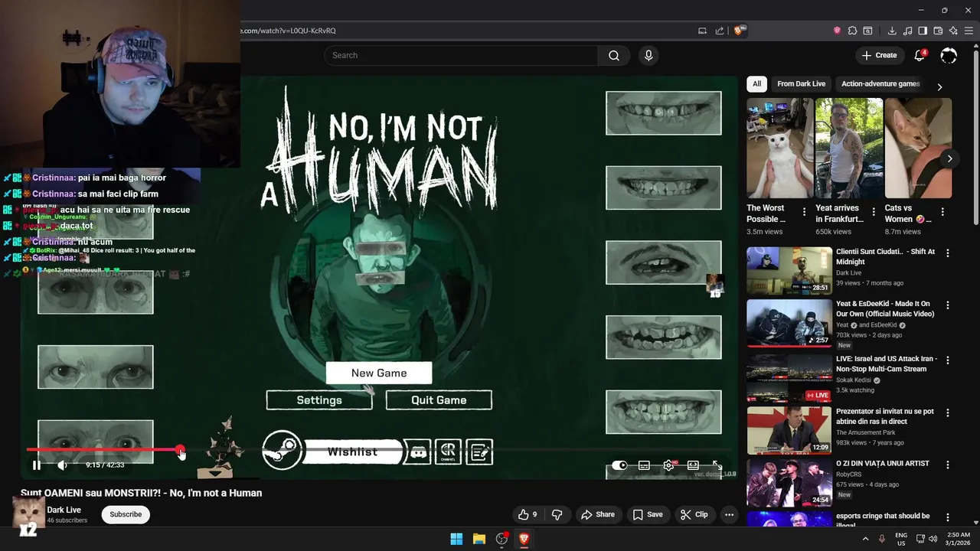Open the Windows Start menu
This screenshot has width=980, height=551.
(x=456, y=539)
